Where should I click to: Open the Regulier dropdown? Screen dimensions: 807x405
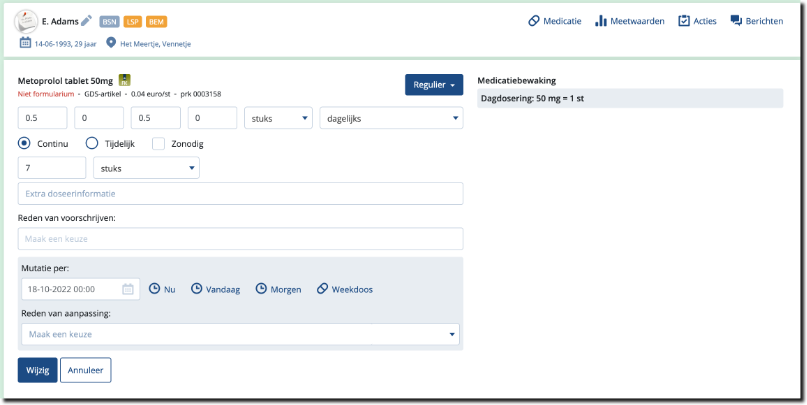point(434,85)
